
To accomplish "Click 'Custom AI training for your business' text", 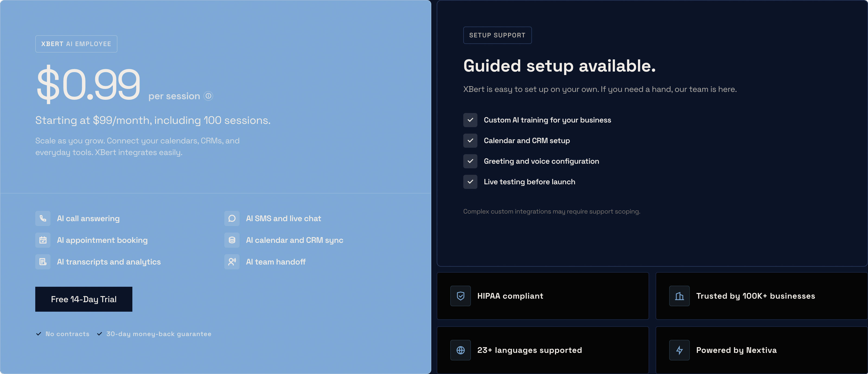I will 548,120.
